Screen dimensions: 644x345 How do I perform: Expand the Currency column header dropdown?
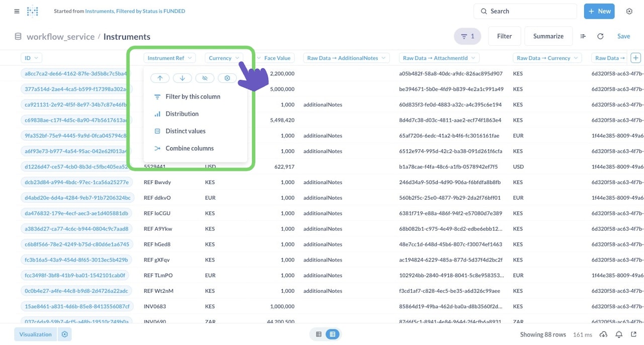click(x=224, y=58)
